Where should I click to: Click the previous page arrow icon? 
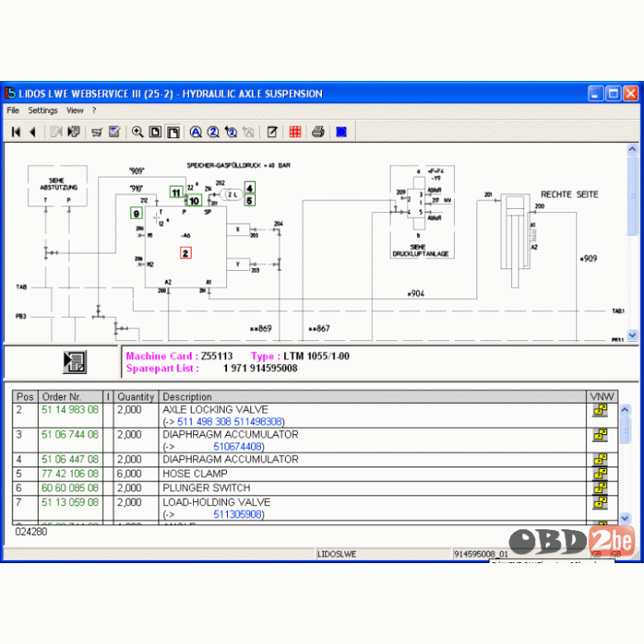[33, 132]
